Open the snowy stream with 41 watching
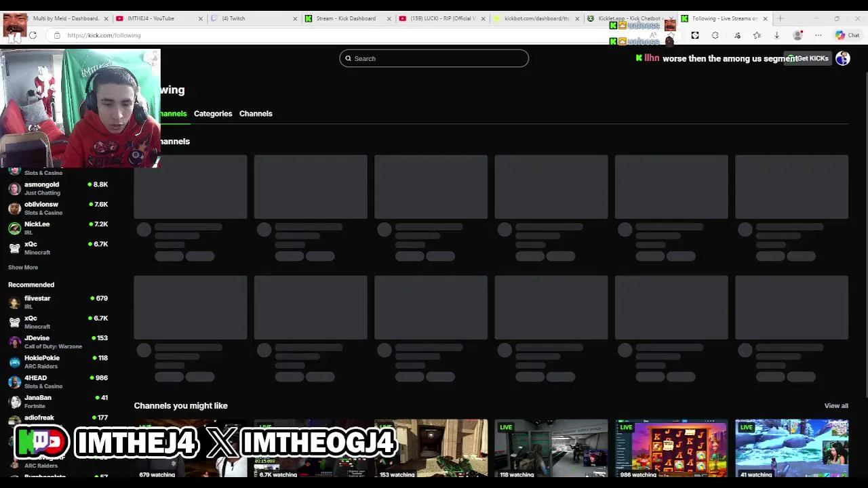The height and width of the screenshot is (488, 868). tap(791, 449)
